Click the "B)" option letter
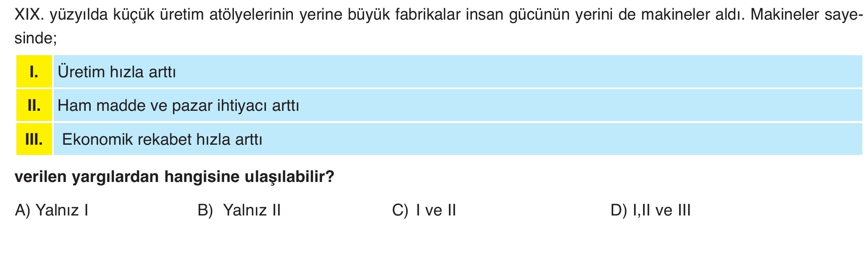The width and height of the screenshot is (868, 258). [x=205, y=210]
